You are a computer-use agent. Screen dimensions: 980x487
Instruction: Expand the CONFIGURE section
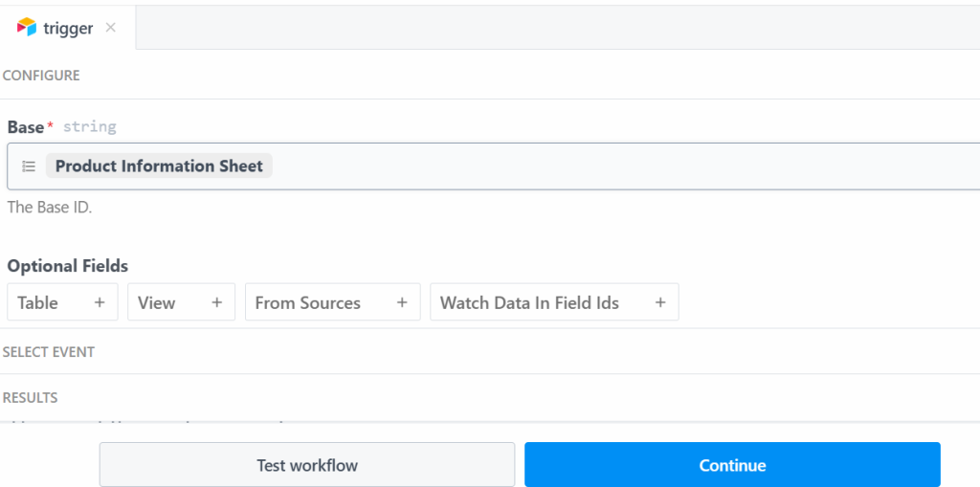coord(41,75)
